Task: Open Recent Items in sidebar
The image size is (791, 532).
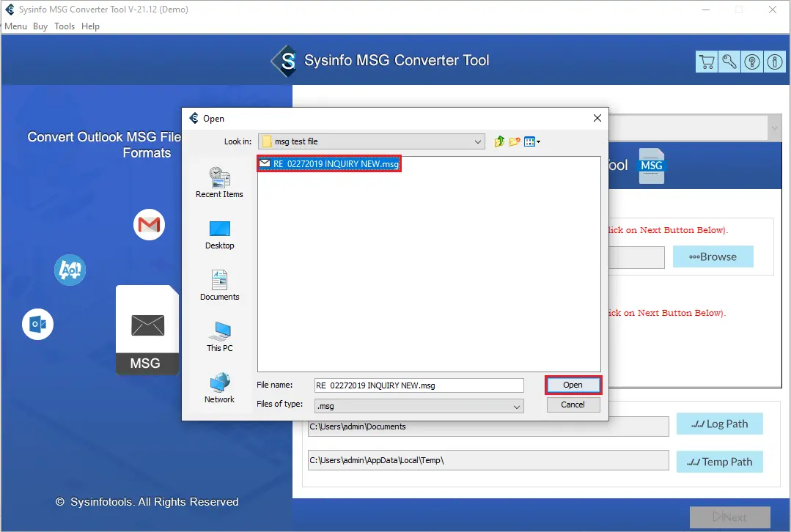Action: click(x=219, y=182)
